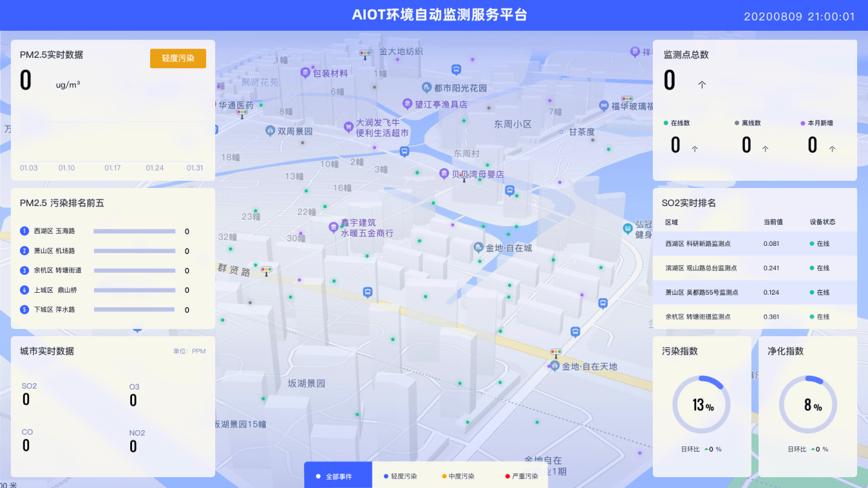
Task: Click the SO2 value readout
Action: (26, 399)
